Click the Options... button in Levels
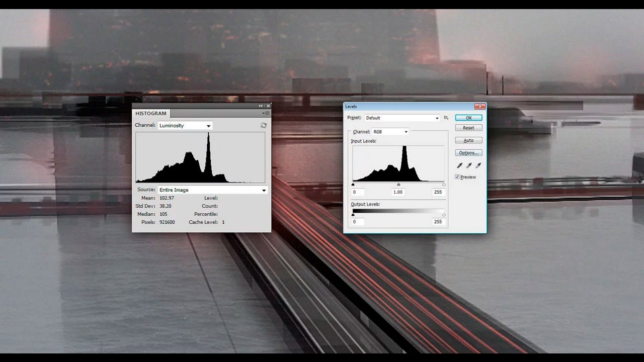Screen dimensions: 644x362 tap(468, 153)
